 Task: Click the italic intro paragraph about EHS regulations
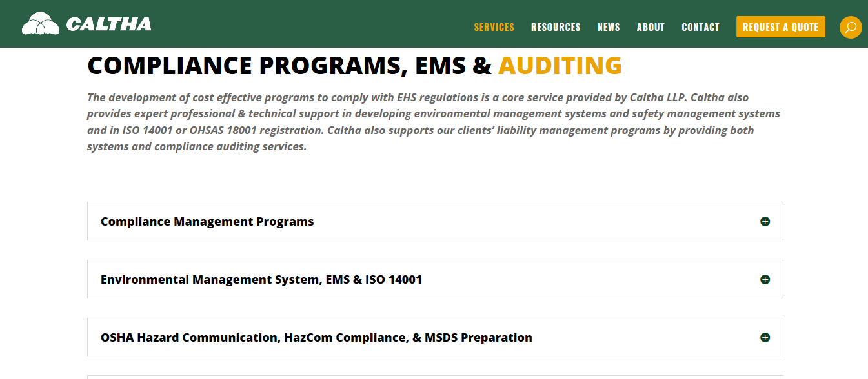point(434,122)
